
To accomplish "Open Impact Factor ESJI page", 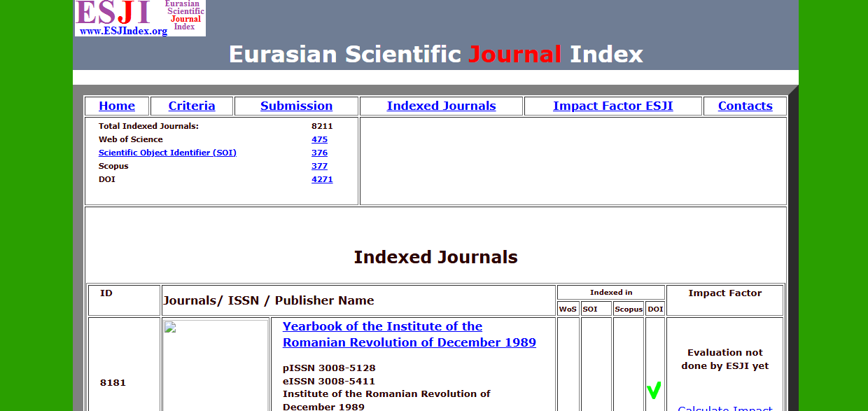I will (x=613, y=106).
